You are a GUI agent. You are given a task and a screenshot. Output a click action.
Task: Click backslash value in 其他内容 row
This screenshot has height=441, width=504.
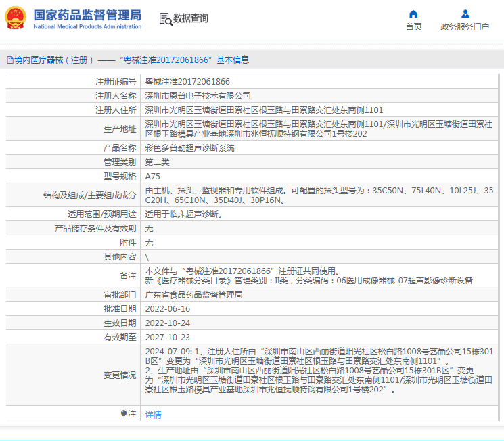point(147,257)
